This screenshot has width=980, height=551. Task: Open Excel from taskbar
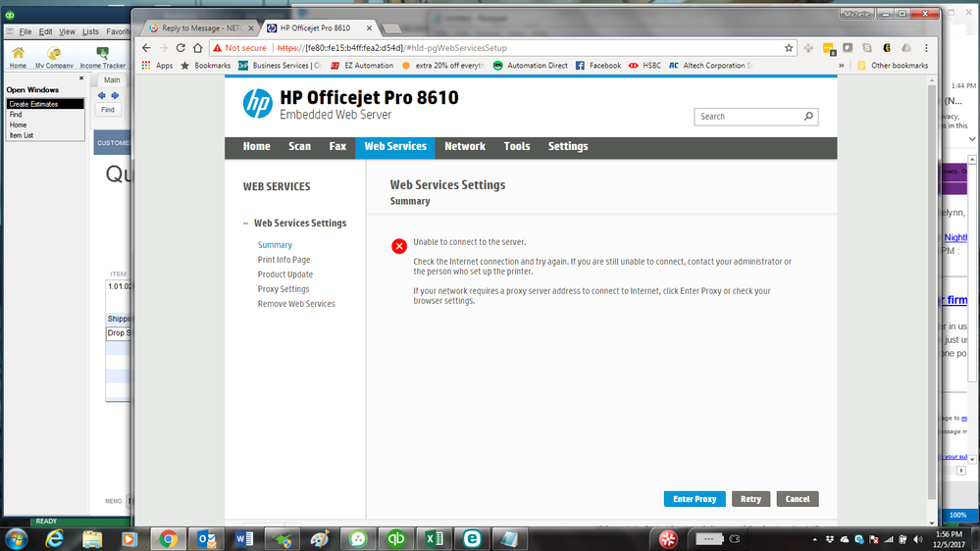[x=434, y=538]
